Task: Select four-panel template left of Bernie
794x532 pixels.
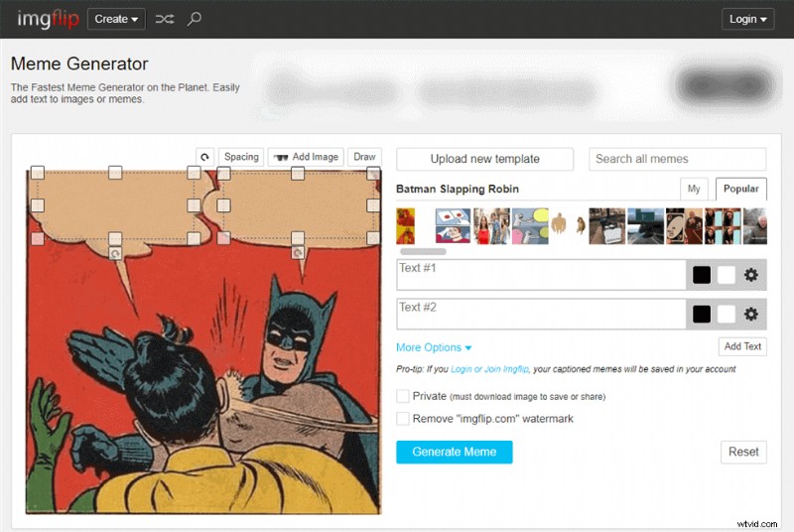Action: point(723,225)
